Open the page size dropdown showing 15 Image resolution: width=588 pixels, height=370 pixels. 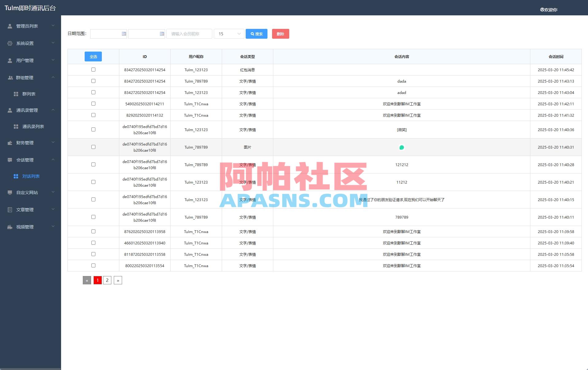pyautogui.click(x=229, y=34)
